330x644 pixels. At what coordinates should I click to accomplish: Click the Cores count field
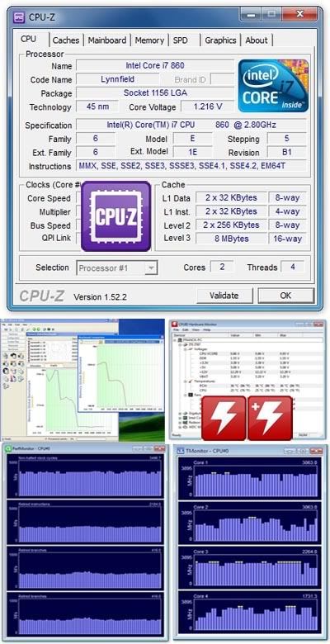pyautogui.click(x=222, y=267)
